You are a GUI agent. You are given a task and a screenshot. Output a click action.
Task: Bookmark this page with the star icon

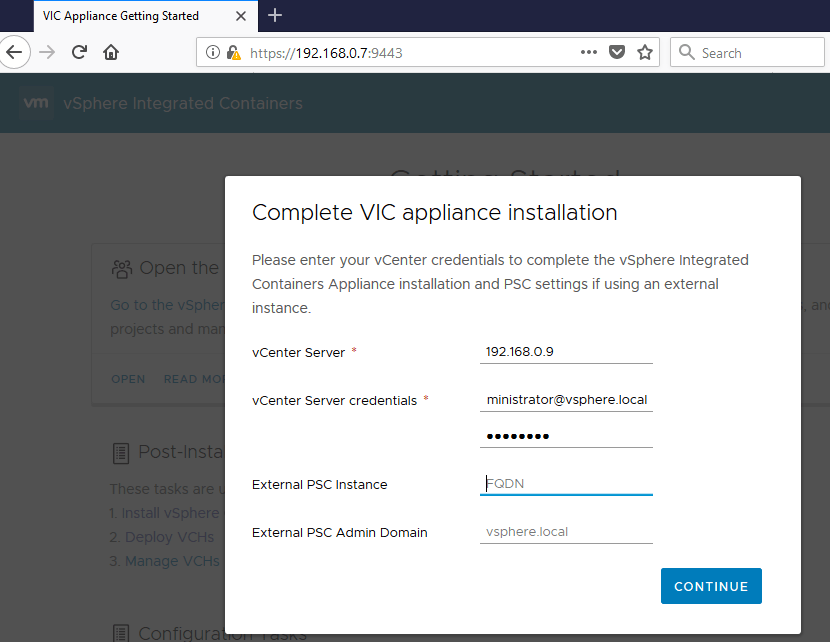click(645, 52)
